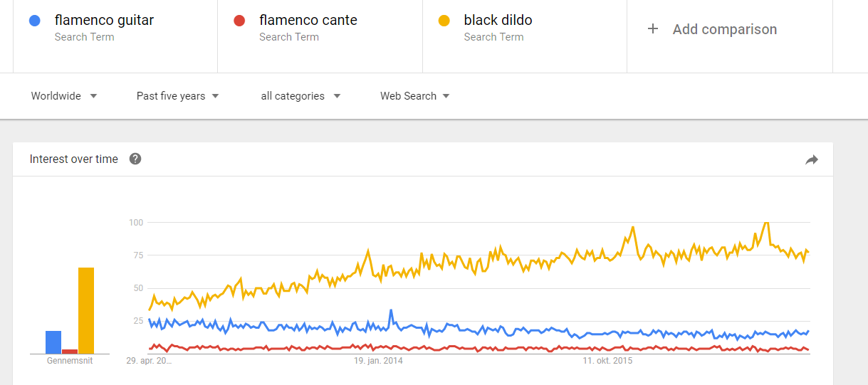The width and height of the screenshot is (868, 385).
Task: Click the plus icon for Add comparison
Action: pos(653,29)
